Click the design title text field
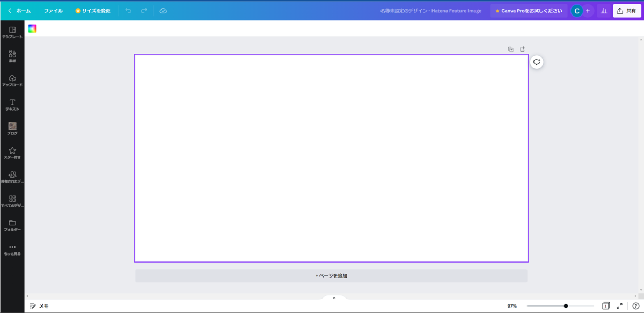The height and width of the screenshot is (313, 644). tap(431, 11)
